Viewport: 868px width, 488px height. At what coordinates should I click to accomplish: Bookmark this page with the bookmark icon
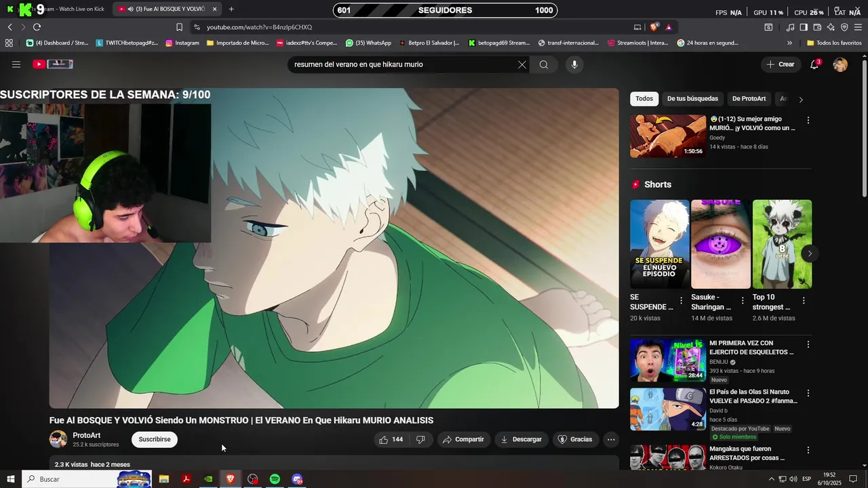tap(179, 27)
